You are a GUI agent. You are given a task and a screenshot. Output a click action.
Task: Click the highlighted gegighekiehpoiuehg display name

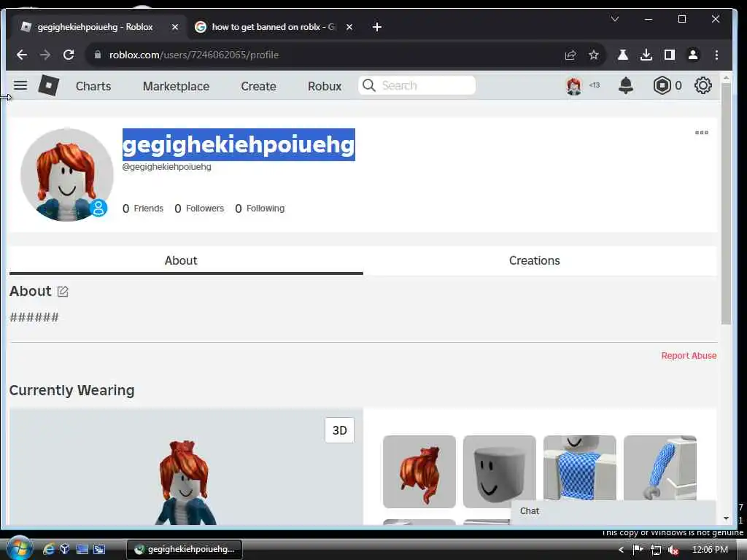point(239,145)
